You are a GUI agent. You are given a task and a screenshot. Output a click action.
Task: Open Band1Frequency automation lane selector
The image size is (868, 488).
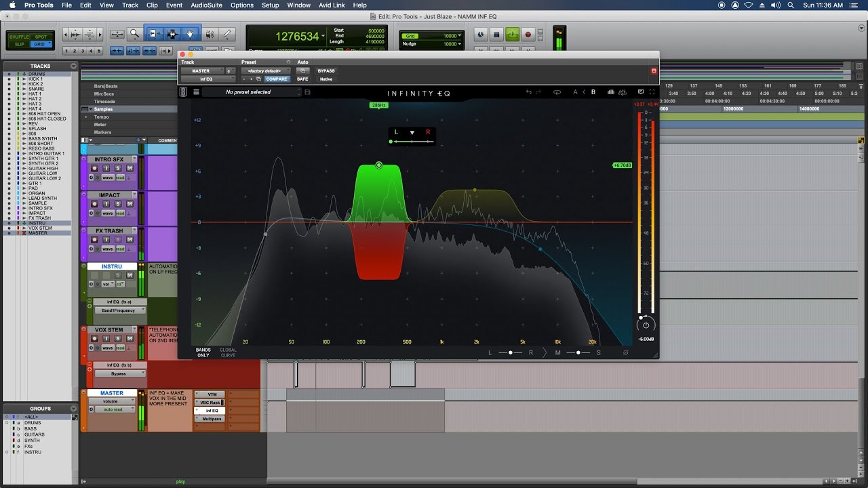coord(119,310)
